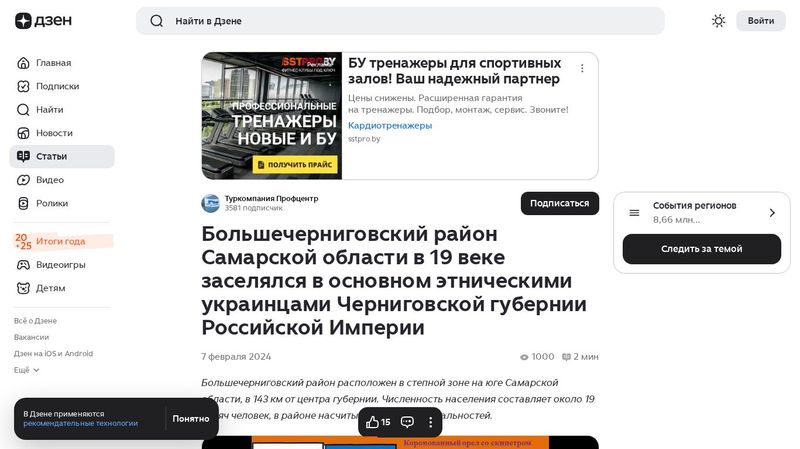Open Видеоигры section in sidebar
Screen dimensions: 800x449
pyautogui.click(x=60, y=265)
